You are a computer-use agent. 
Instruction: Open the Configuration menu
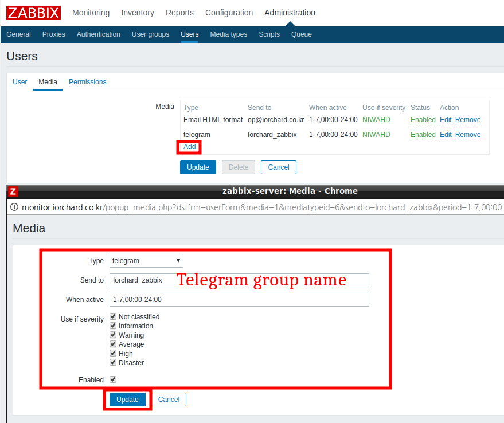pyautogui.click(x=229, y=13)
